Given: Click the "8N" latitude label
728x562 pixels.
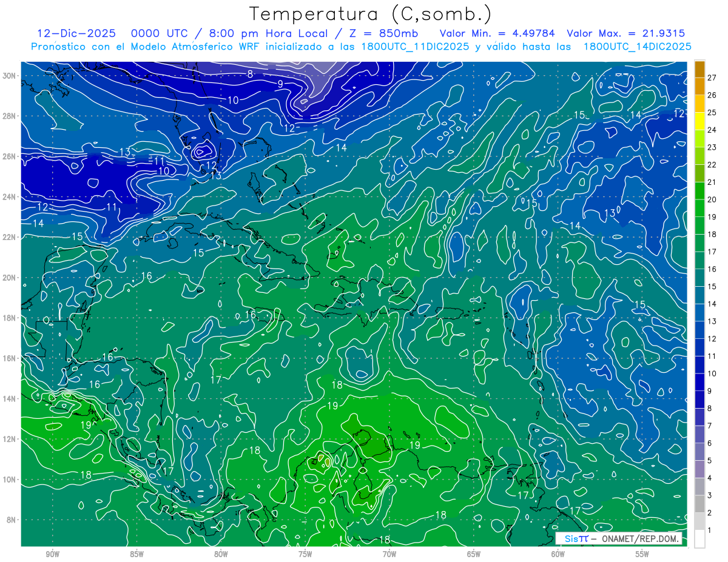Looking at the screenshot, I should 12,520.
